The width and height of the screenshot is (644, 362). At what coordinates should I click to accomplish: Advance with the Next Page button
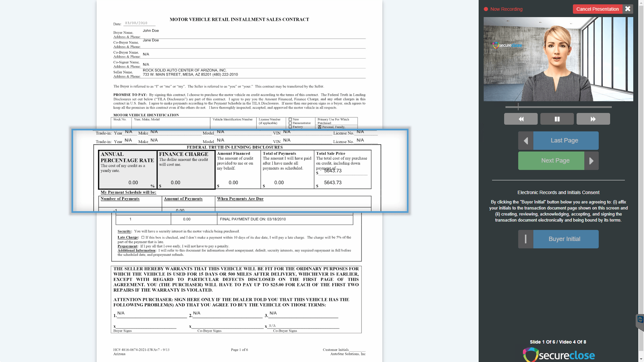click(555, 161)
